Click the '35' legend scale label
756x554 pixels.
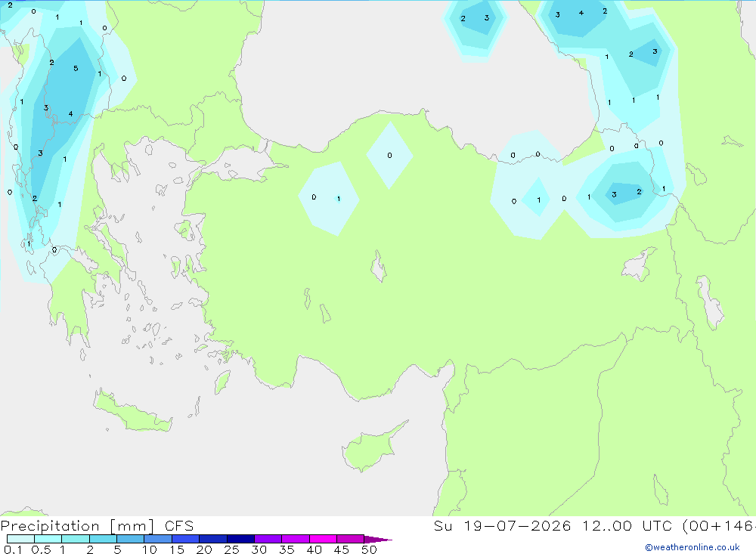[287, 549]
